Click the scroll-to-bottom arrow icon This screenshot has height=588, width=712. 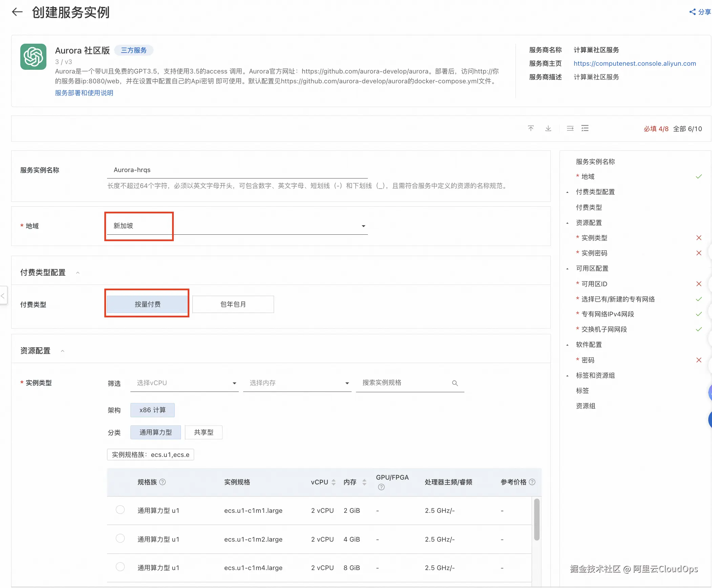pyautogui.click(x=548, y=128)
